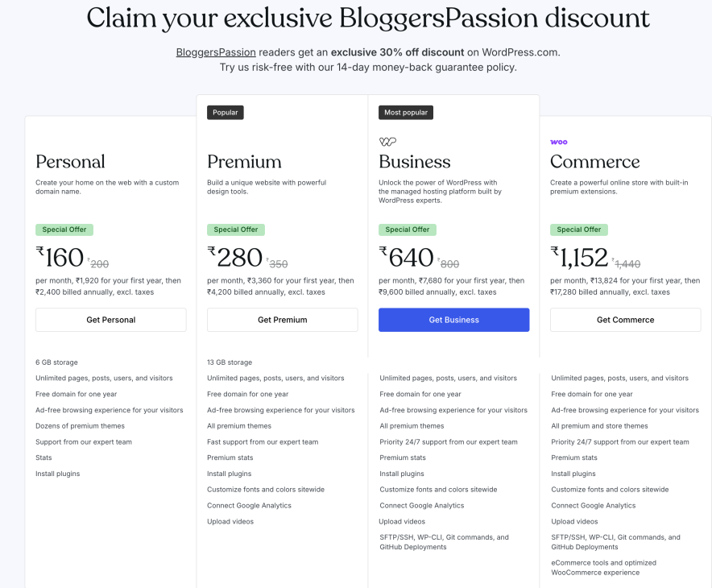712x588 pixels.
Task: Click the Get Personal button
Action: pos(110,320)
